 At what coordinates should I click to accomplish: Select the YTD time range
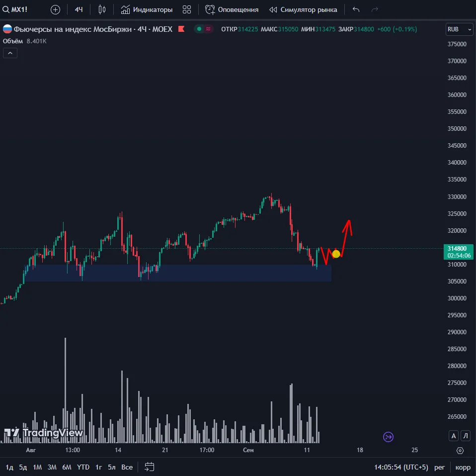[83, 467]
